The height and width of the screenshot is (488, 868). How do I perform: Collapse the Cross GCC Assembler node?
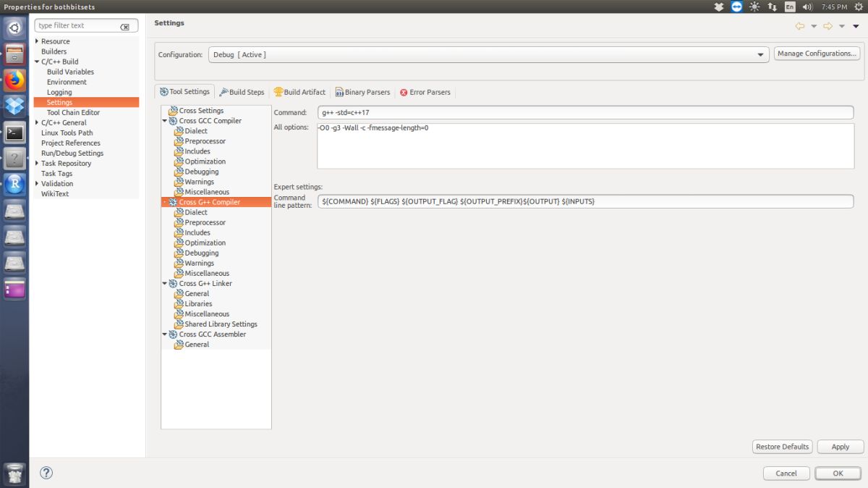[x=165, y=334]
